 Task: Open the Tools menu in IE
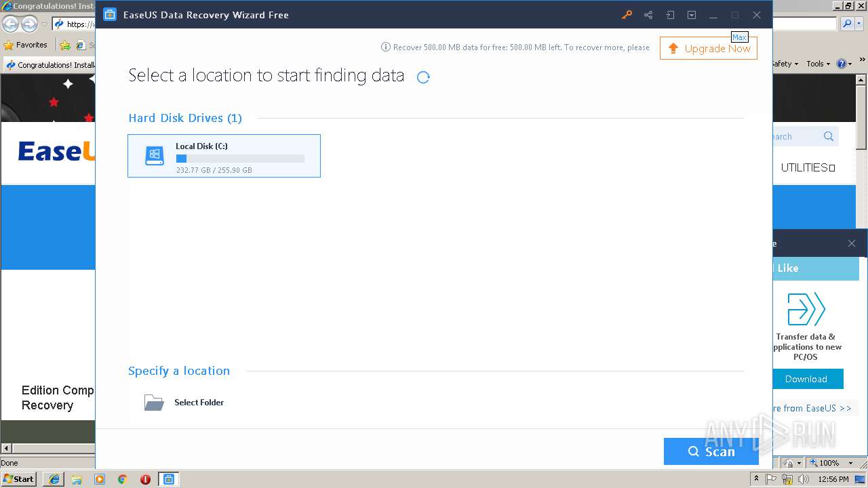pyautogui.click(x=818, y=64)
